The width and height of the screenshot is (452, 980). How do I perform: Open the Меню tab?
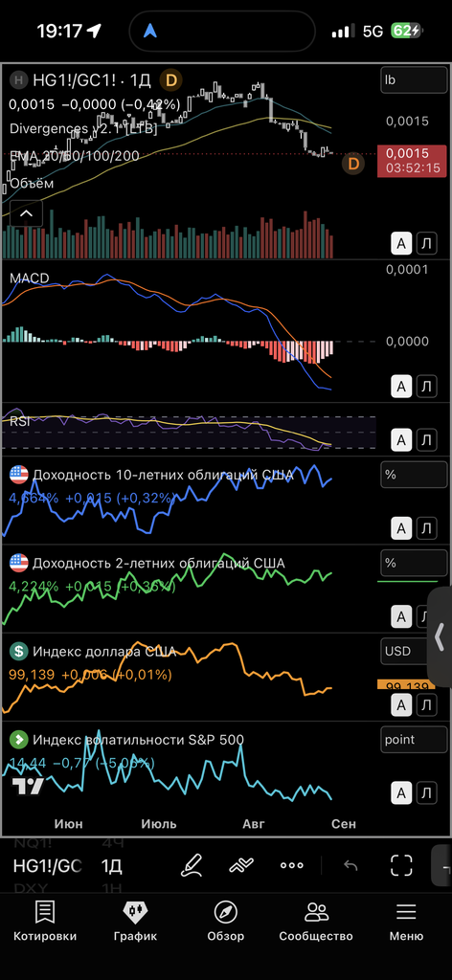click(406, 923)
